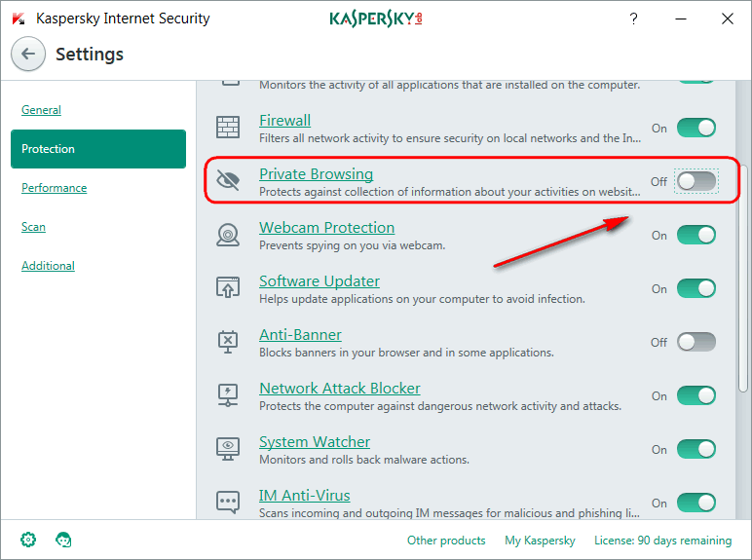Click the vertical scrollbar thumb

coord(743,279)
